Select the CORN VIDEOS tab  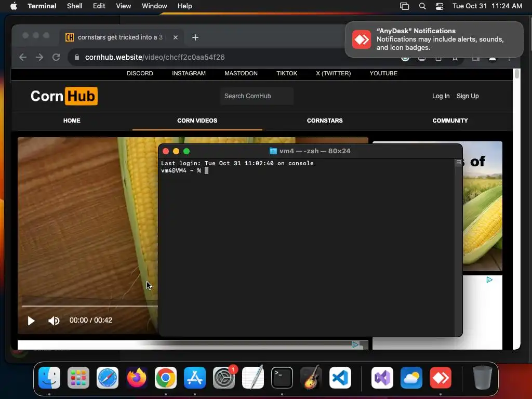coord(197,121)
